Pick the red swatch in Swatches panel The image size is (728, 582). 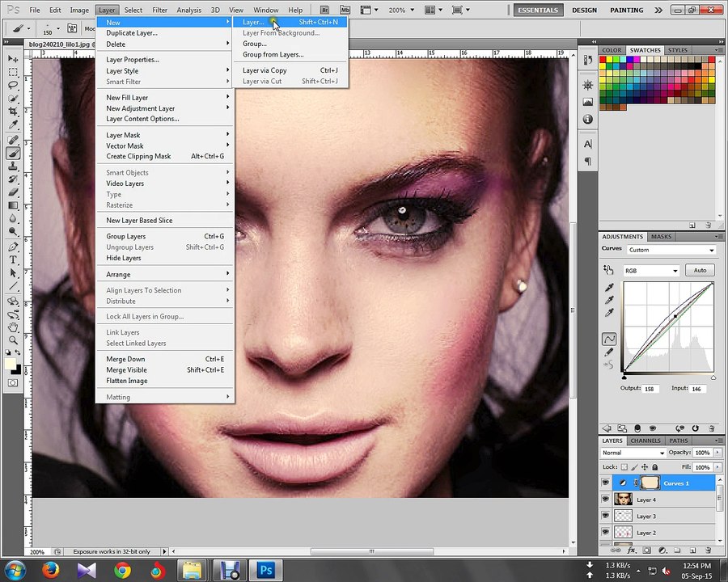tap(603, 59)
